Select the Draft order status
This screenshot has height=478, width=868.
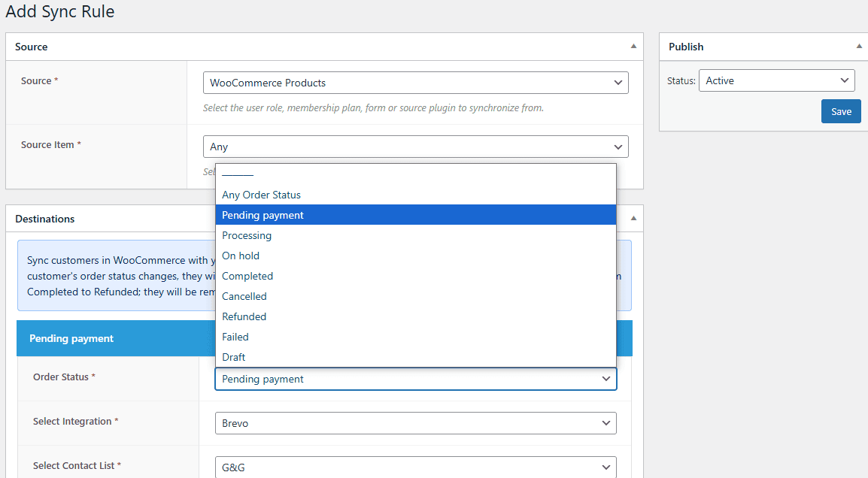click(x=415, y=357)
